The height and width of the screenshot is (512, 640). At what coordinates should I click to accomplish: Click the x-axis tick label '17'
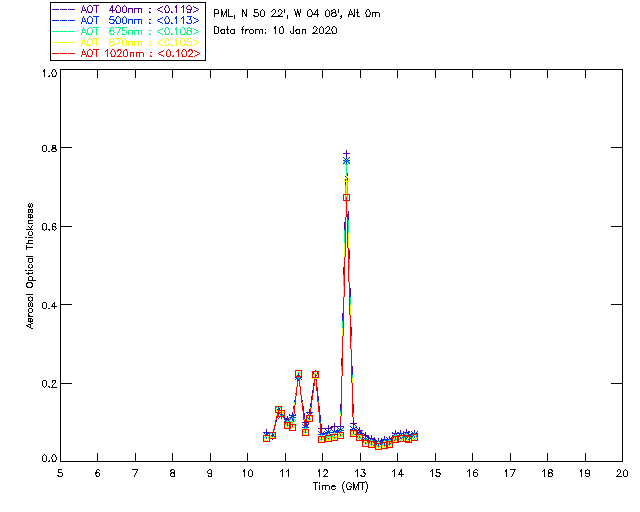[x=510, y=473]
